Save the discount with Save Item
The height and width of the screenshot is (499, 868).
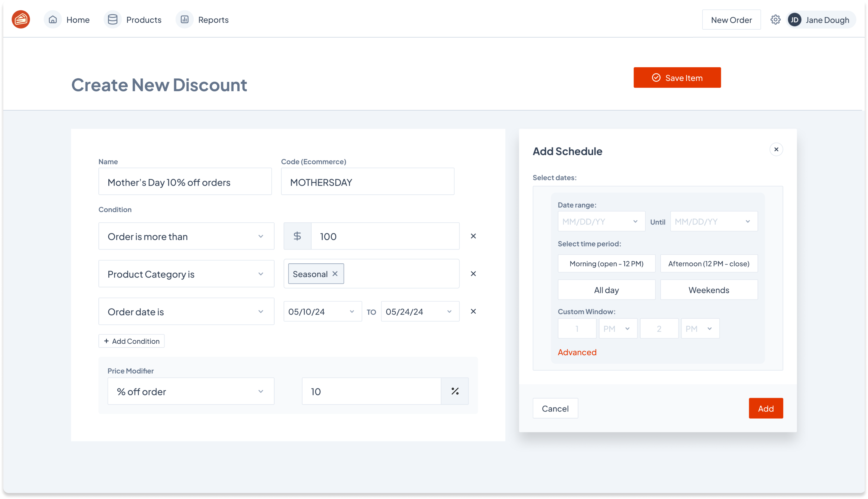pos(677,78)
